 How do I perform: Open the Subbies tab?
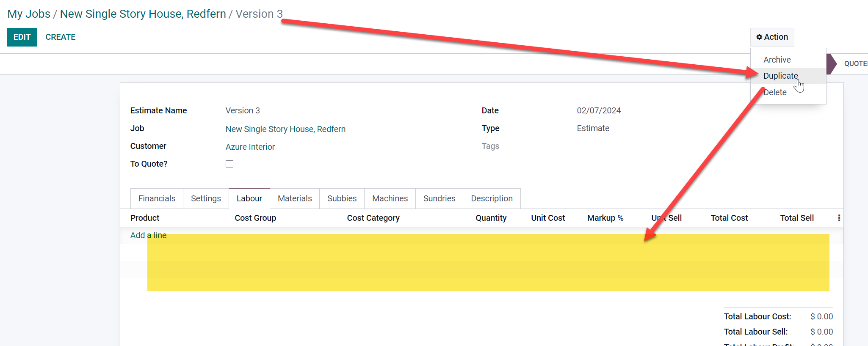[x=342, y=198]
